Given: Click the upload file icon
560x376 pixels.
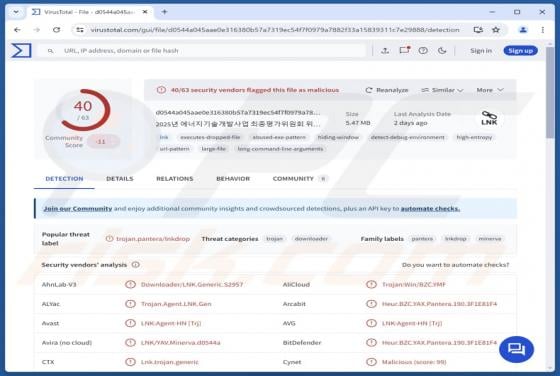Looking at the screenshot, I should pos(385,51).
